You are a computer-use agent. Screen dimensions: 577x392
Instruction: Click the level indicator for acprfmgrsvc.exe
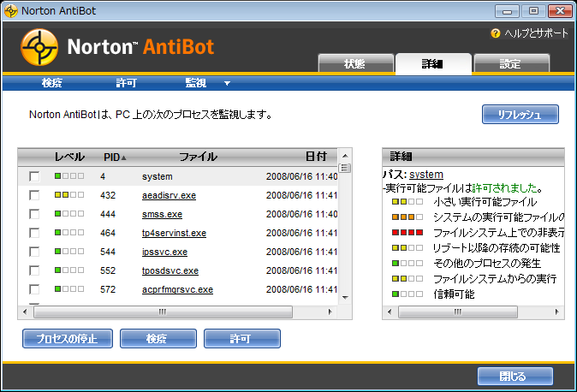point(69,289)
